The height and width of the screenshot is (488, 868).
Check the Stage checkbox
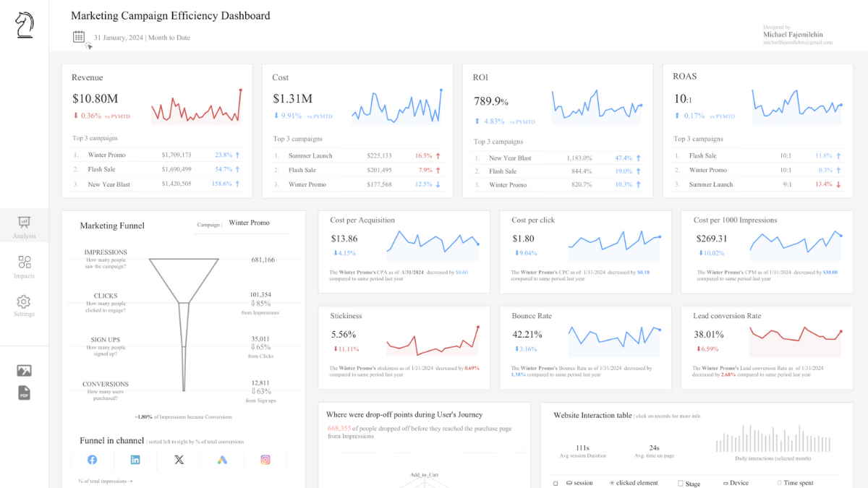tap(679, 483)
